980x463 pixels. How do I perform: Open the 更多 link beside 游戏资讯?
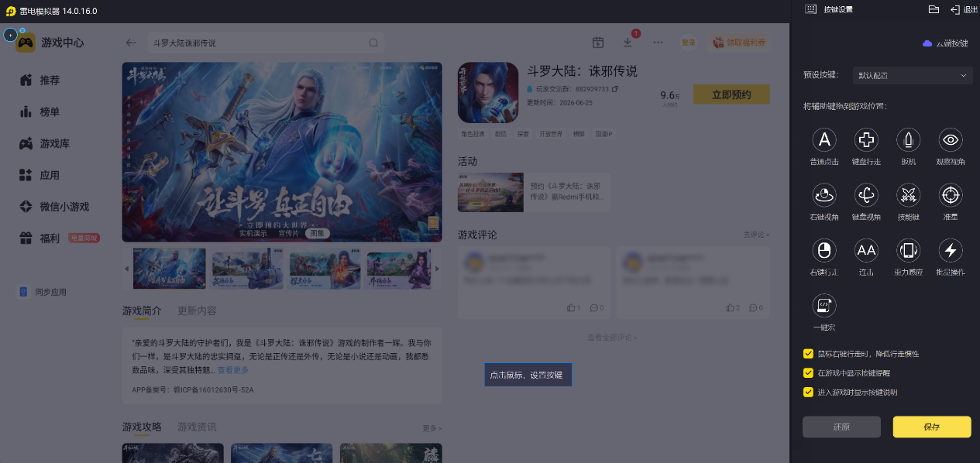click(432, 428)
